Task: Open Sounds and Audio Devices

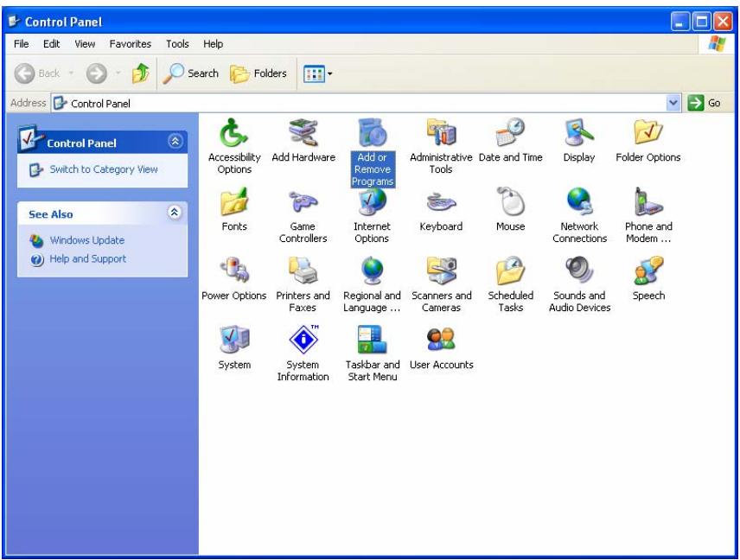Action: [579, 284]
